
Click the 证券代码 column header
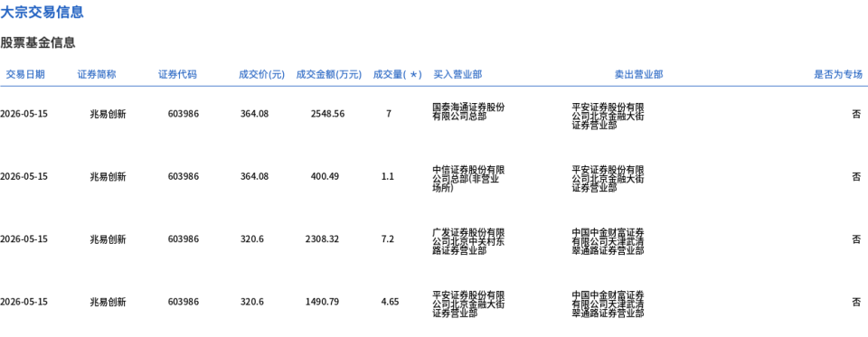tap(178, 75)
